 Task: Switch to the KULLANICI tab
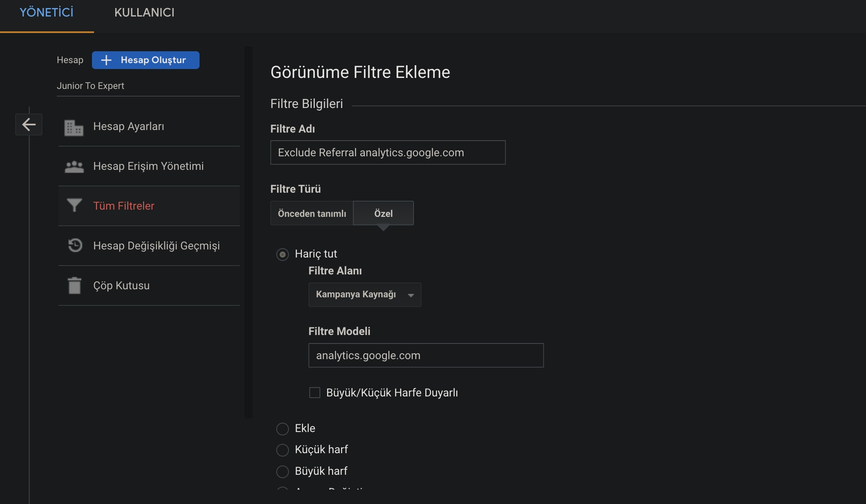coord(144,13)
